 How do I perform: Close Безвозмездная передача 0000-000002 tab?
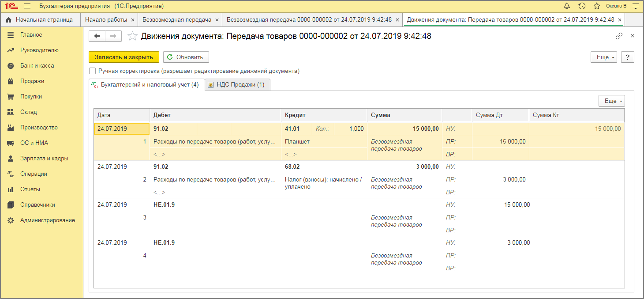(397, 20)
